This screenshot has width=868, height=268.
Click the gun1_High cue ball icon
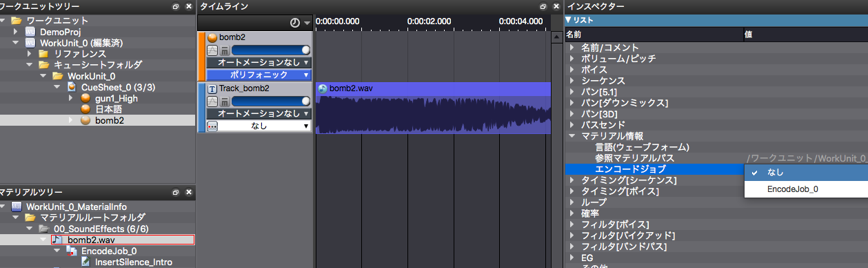[x=86, y=98]
